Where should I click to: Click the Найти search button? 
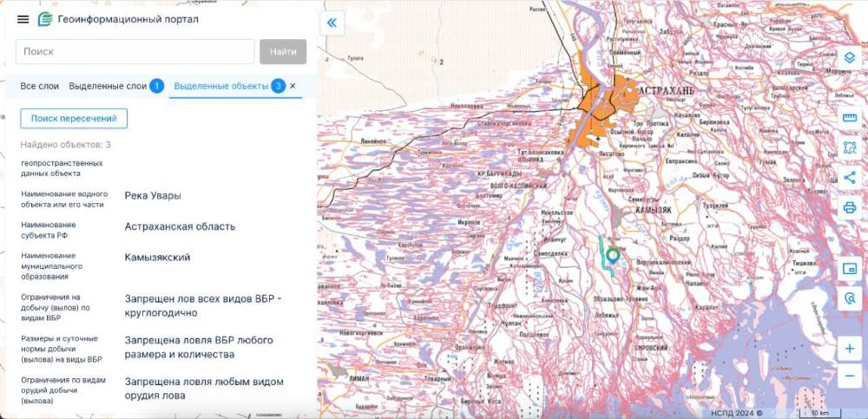(283, 52)
